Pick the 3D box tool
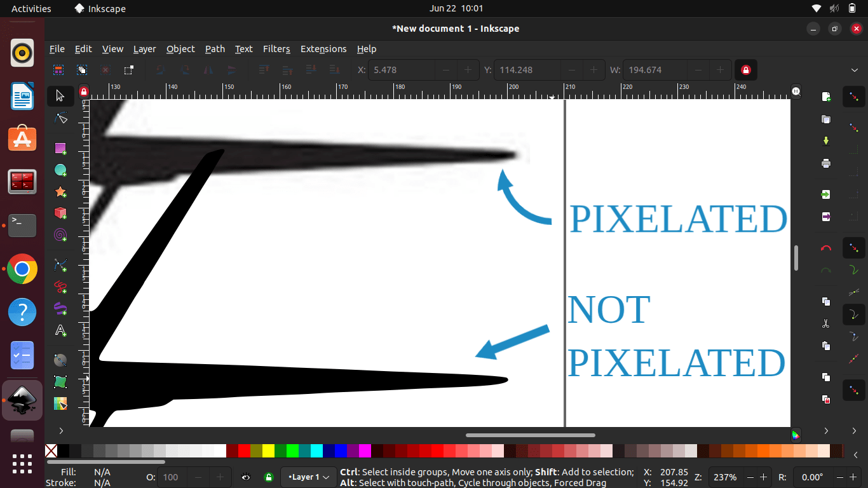This screenshot has width=868, height=488. click(60, 213)
